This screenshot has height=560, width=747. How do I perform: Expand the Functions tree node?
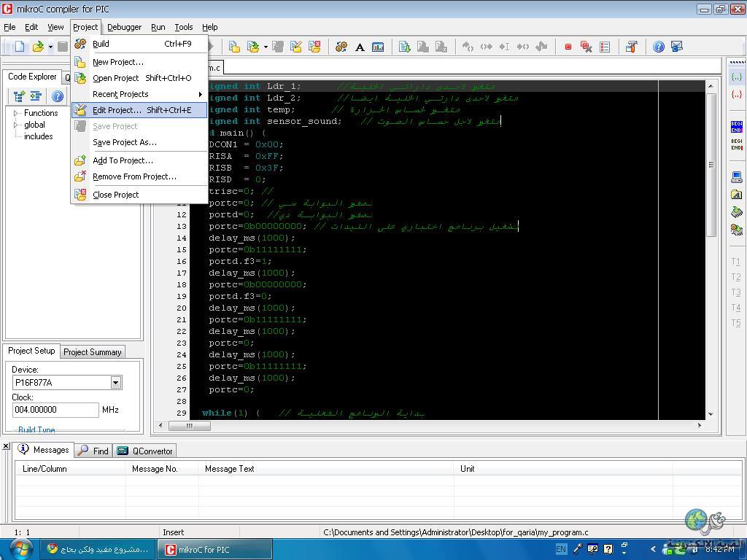click(x=16, y=113)
